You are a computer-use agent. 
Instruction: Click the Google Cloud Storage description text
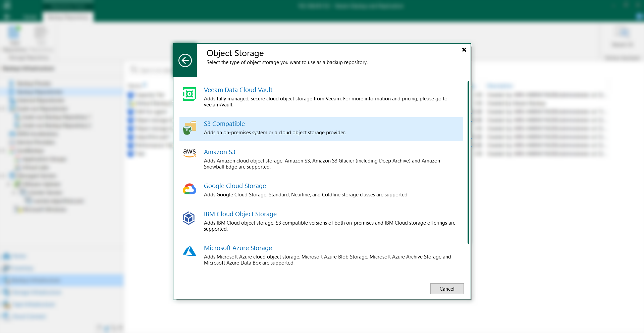(306, 195)
